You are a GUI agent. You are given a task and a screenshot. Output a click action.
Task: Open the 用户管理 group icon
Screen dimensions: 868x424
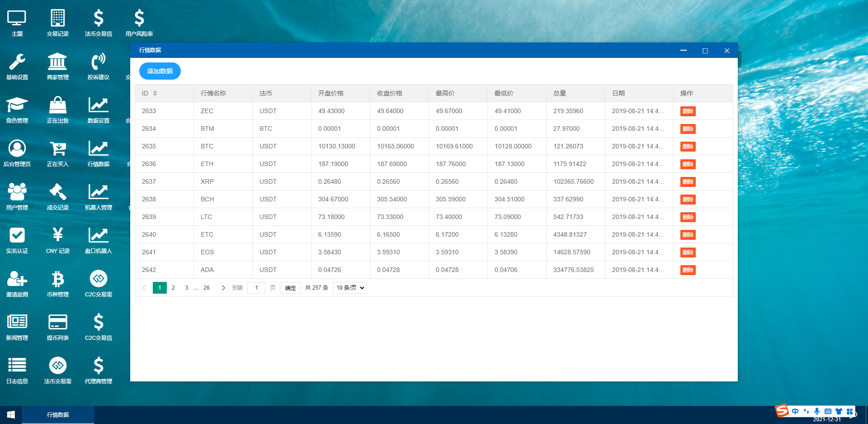[17, 193]
